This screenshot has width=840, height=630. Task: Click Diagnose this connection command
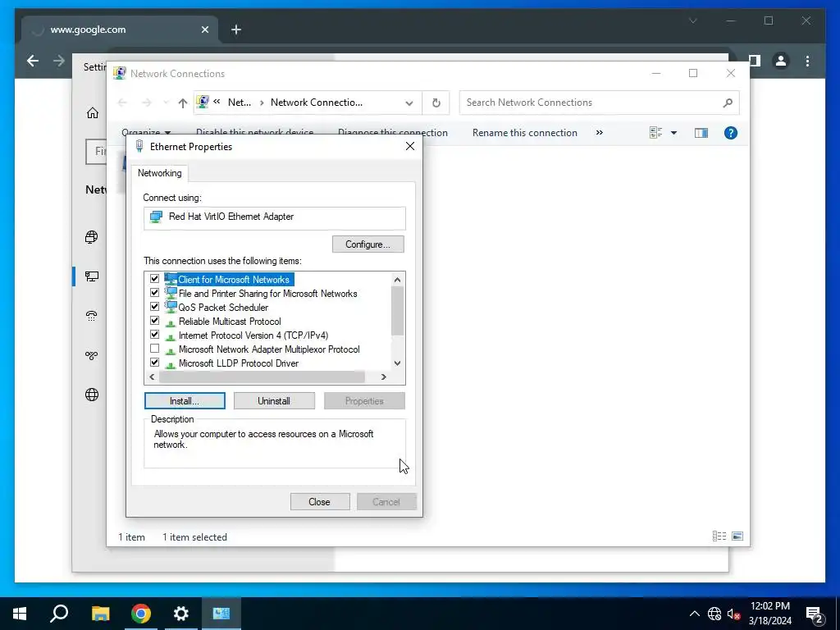393,133
